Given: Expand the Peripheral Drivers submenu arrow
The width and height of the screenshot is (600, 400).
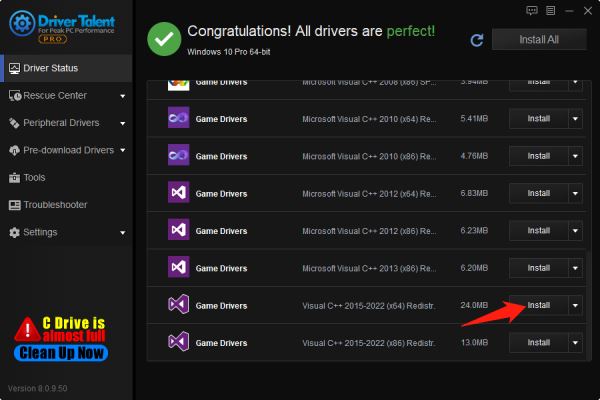Looking at the screenshot, I should [122, 123].
